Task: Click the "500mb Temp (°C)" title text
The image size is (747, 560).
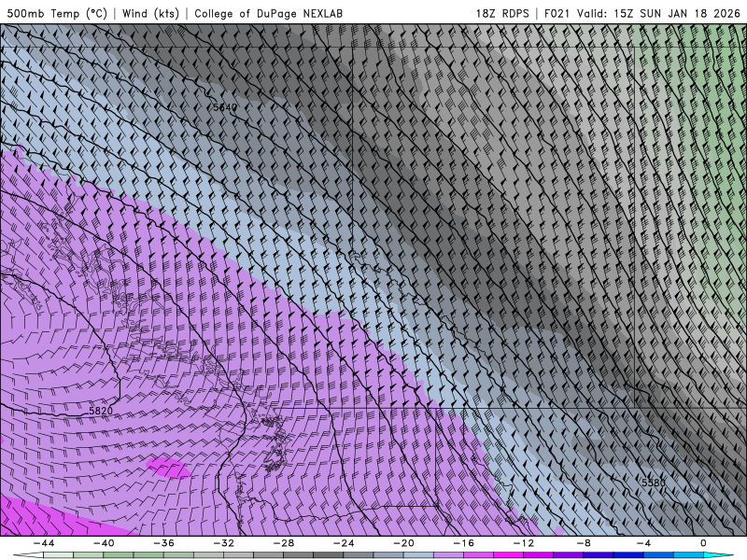Action: (x=57, y=13)
